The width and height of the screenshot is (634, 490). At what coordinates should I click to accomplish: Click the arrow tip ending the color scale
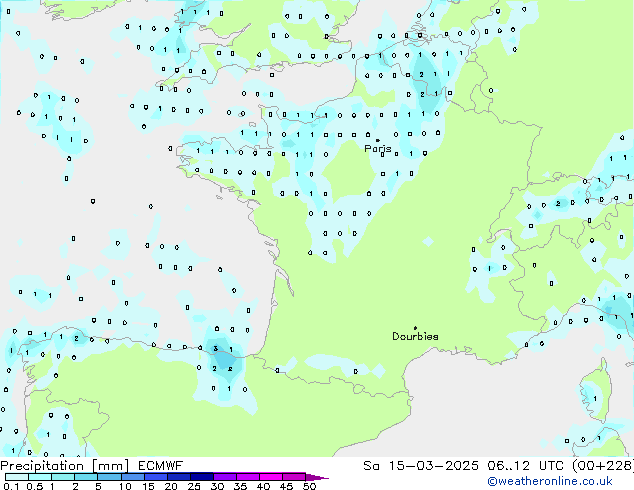[x=317, y=477]
